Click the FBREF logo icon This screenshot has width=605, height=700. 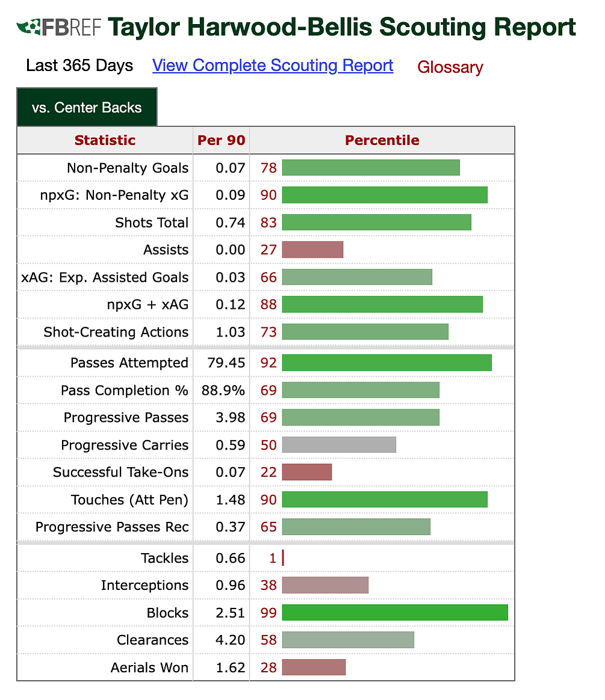tap(59, 27)
